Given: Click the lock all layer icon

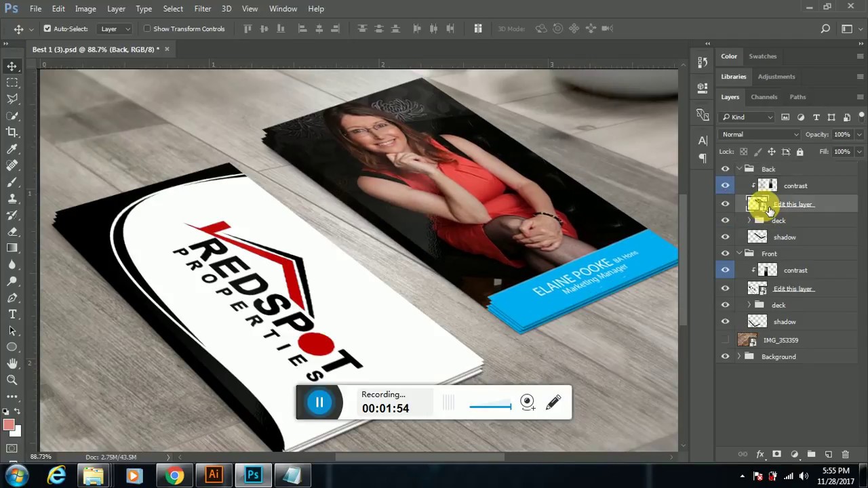Looking at the screenshot, I should (x=800, y=152).
